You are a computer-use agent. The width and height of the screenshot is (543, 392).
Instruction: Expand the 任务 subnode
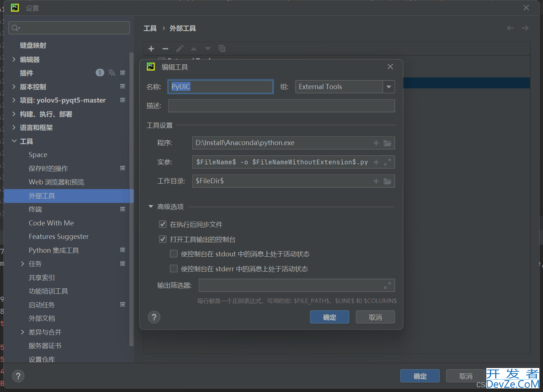point(23,264)
